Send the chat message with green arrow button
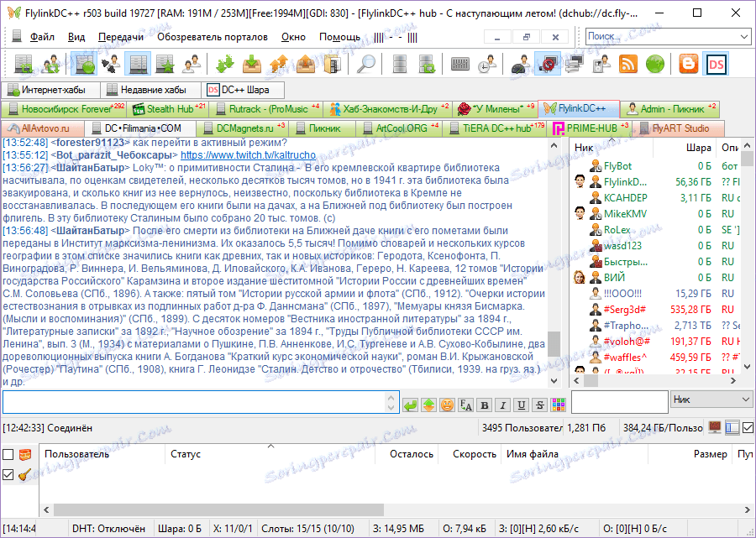The image size is (756, 538). pyautogui.click(x=410, y=402)
